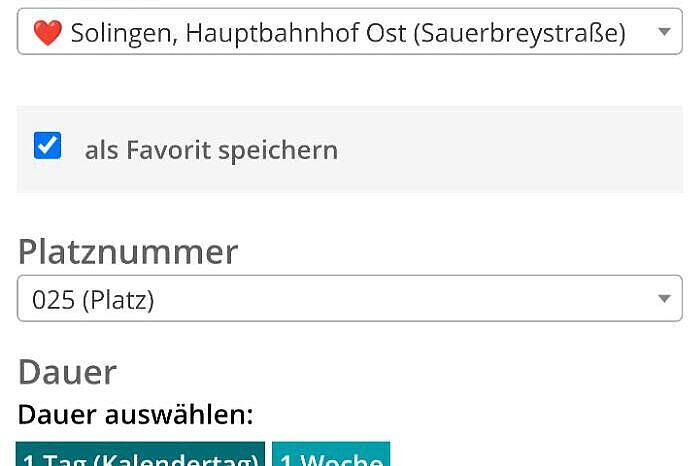Open the Platznummer dropdown showing 025 (Platz)
This screenshot has height=466, width=699.
coord(350,298)
